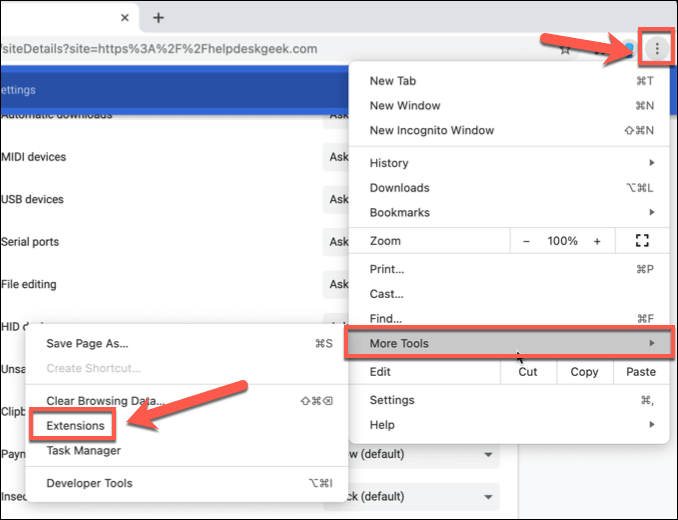Screen dimensions: 678x520
Task: Toggle fullscreen from the Zoom row
Action: (x=642, y=241)
